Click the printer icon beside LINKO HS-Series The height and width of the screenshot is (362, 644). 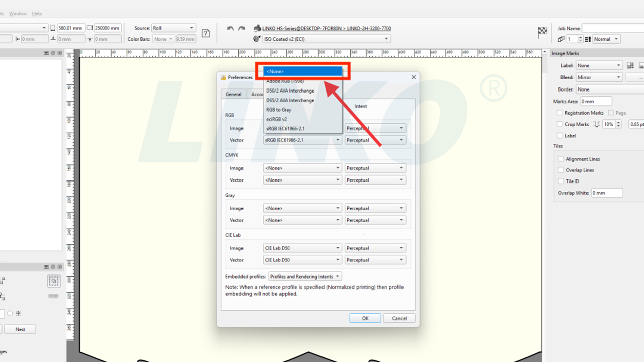(x=257, y=29)
